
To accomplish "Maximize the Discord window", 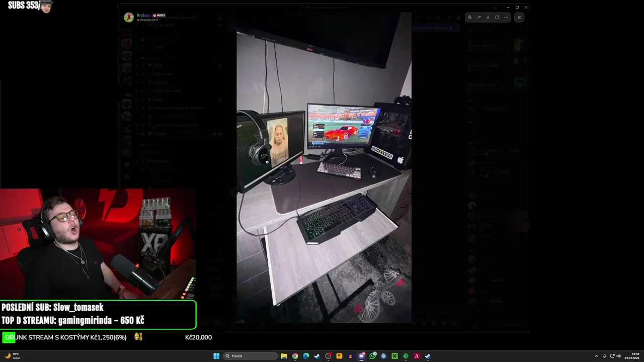I will click(517, 7).
